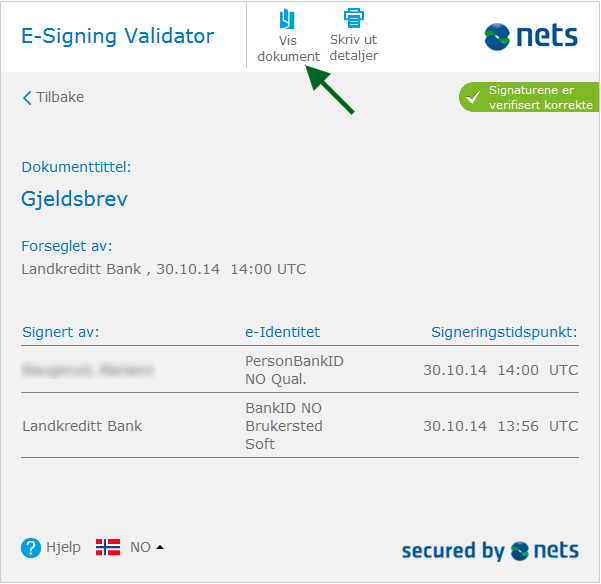The height and width of the screenshot is (584, 601).
Task: Click the Vis dokument label
Action: (288, 48)
